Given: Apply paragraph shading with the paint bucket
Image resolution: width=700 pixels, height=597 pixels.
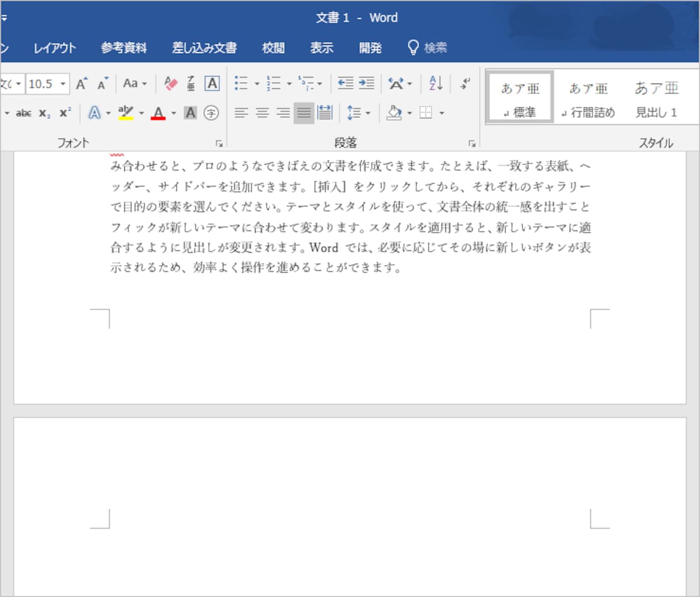Looking at the screenshot, I should coord(394,113).
